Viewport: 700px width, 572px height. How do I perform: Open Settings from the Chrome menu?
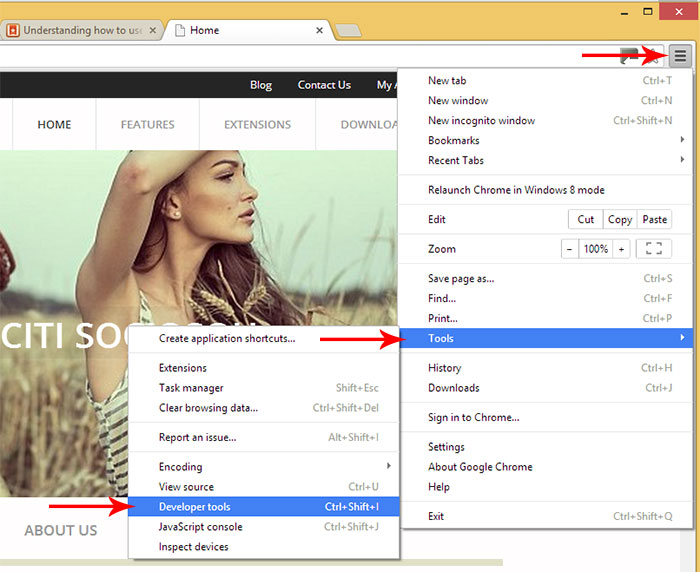pyautogui.click(x=546, y=447)
